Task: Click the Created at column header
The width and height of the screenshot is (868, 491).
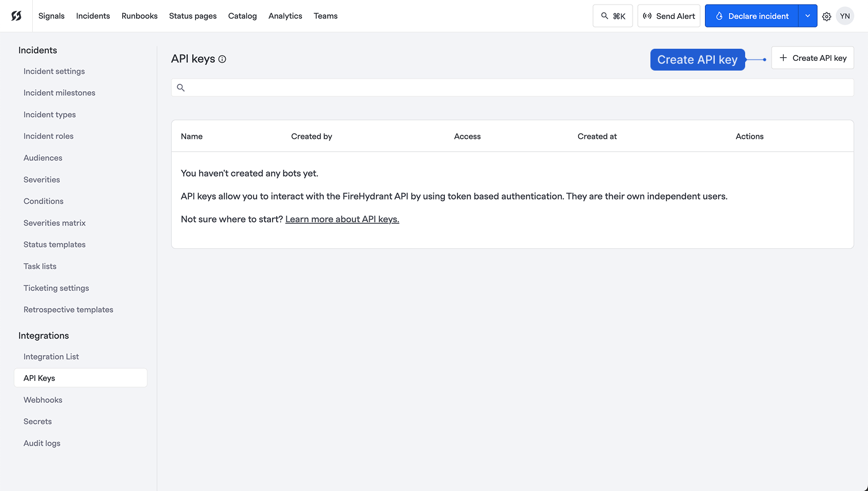Action: 597,137
